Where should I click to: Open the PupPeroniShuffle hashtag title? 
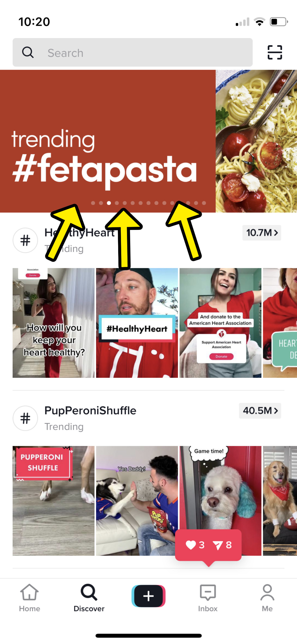click(90, 410)
